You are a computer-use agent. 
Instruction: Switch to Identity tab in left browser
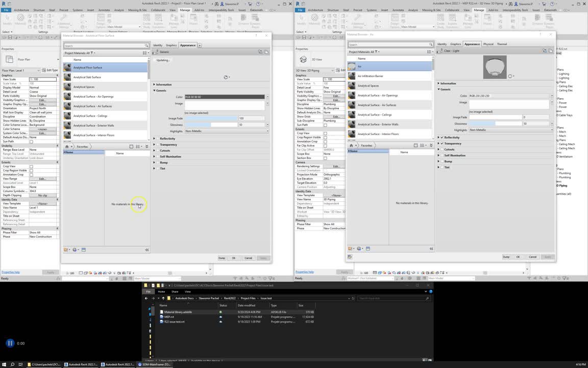(158, 45)
